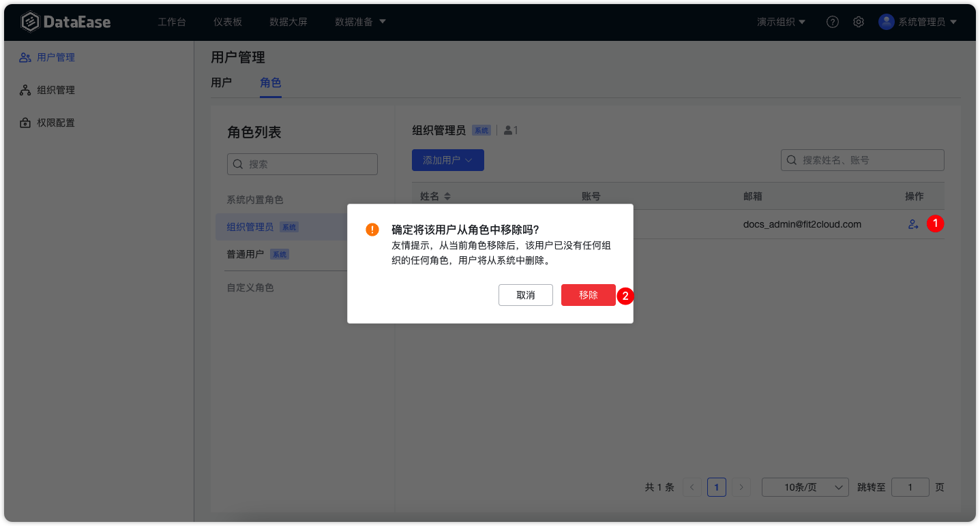
Task: Click the DataEase logo
Action: (65, 22)
